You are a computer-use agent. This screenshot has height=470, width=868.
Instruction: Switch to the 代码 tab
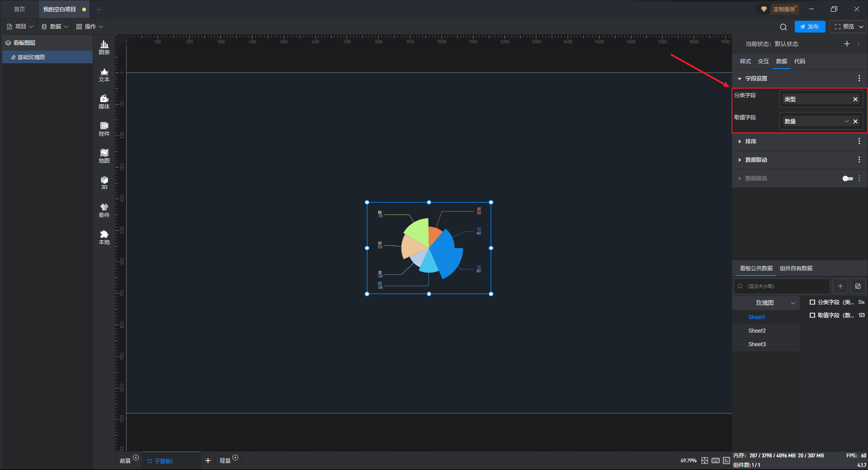point(800,61)
